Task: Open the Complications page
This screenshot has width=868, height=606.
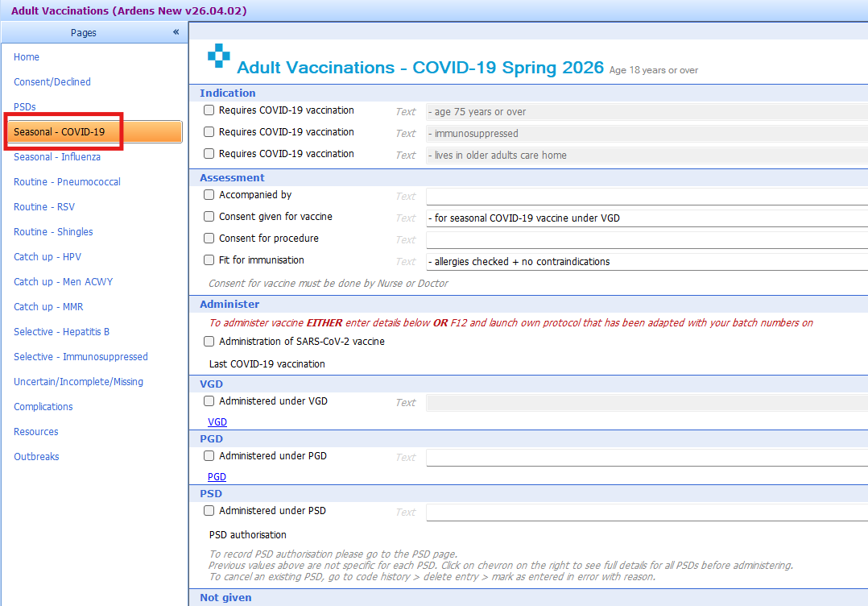Action: coord(43,406)
